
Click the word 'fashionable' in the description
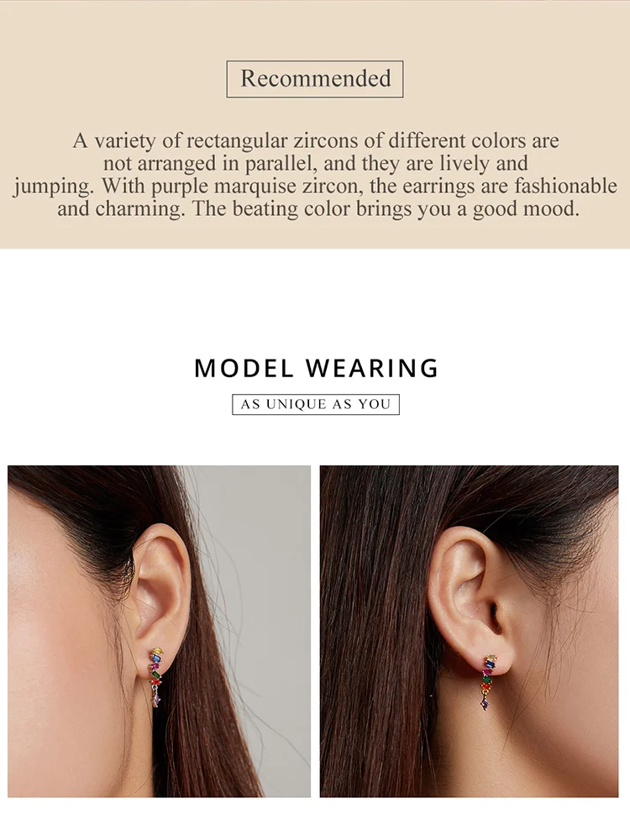tap(565, 186)
